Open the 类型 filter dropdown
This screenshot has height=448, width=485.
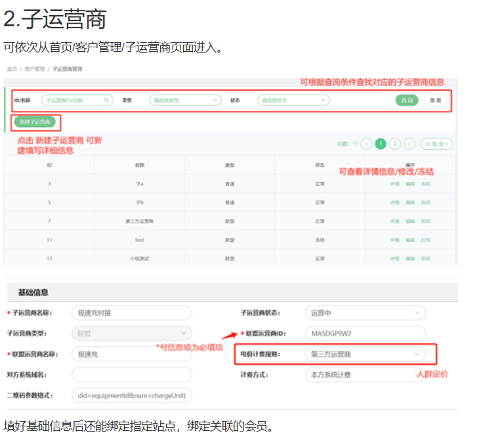(x=185, y=101)
